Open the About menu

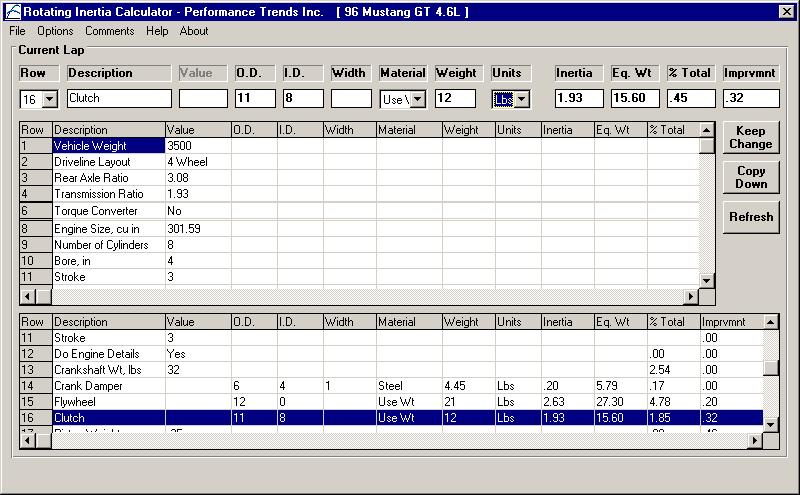pyautogui.click(x=194, y=31)
